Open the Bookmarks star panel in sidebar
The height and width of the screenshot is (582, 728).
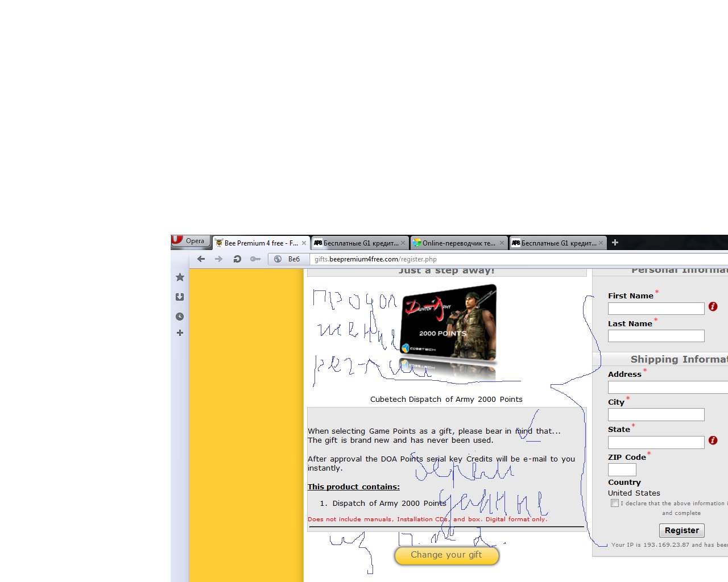(180, 277)
